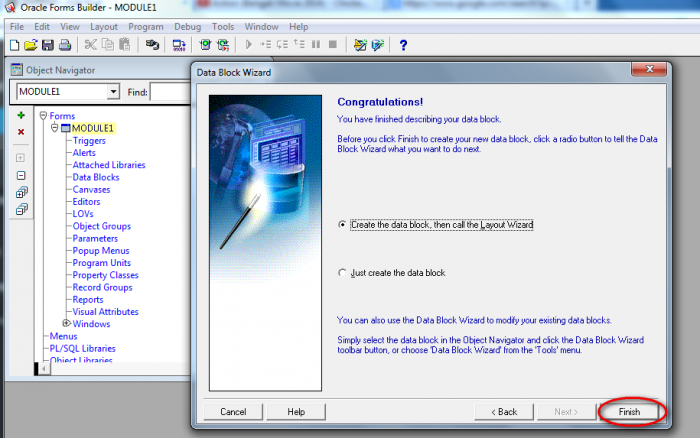Viewport: 700px width, 438px height.
Task: Click the Step Into debug icon
Action: pos(266,45)
